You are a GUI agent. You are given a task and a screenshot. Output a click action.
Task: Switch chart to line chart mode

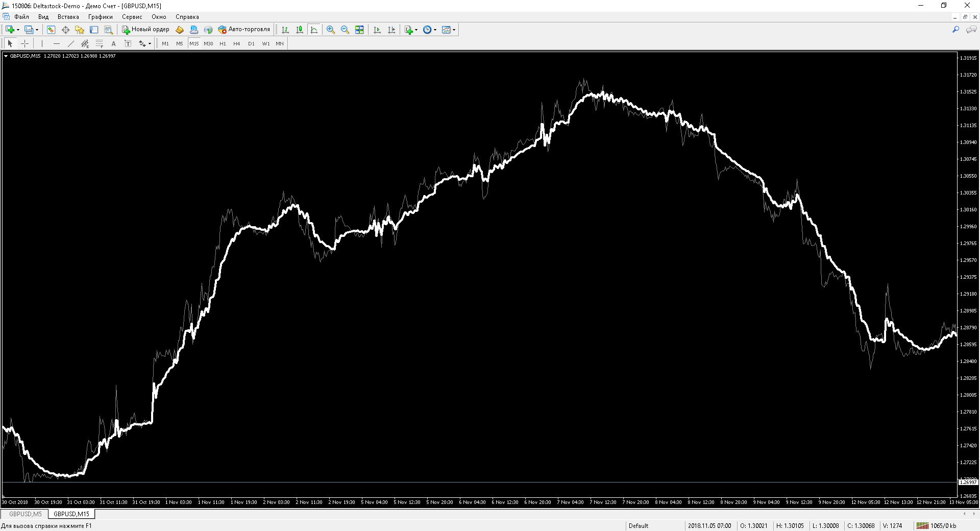314,30
